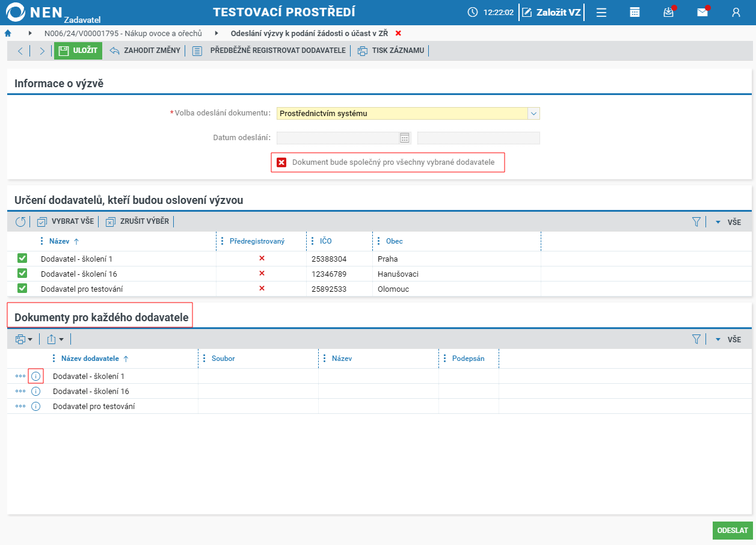
Task: Open the user profile icon
Action: click(736, 12)
